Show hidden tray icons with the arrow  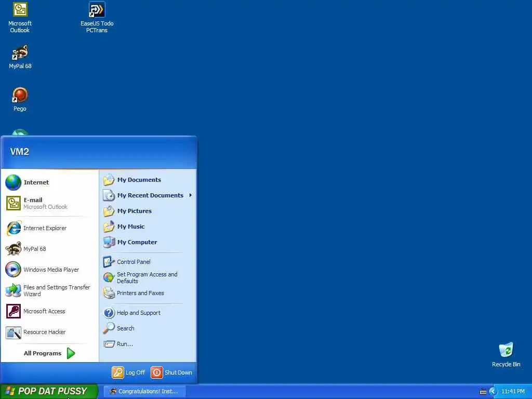493,392
